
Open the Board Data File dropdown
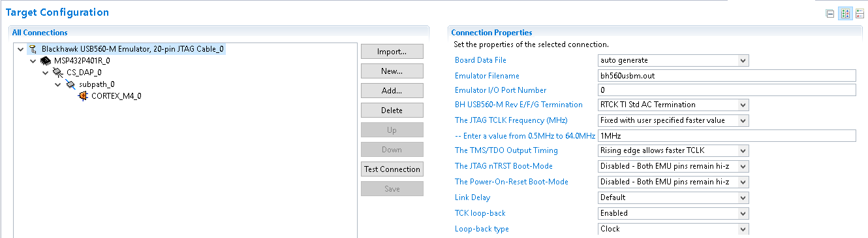point(674,60)
